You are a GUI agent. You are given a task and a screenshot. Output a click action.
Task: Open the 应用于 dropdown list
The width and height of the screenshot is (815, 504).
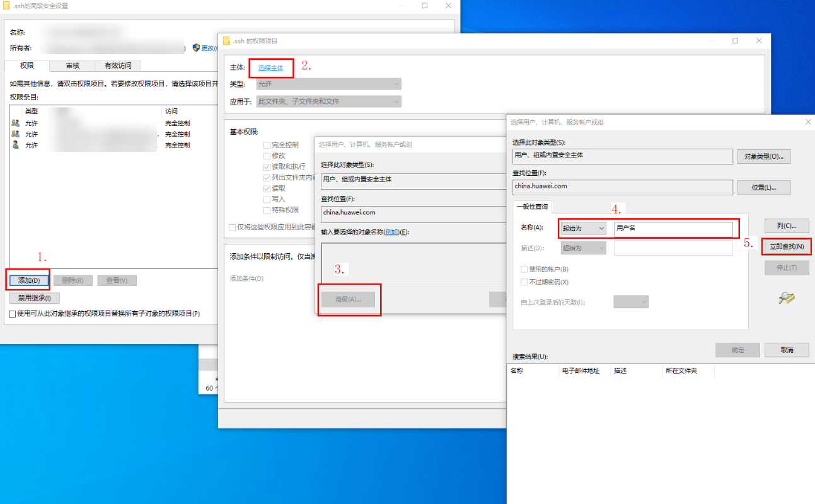click(328, 101)
